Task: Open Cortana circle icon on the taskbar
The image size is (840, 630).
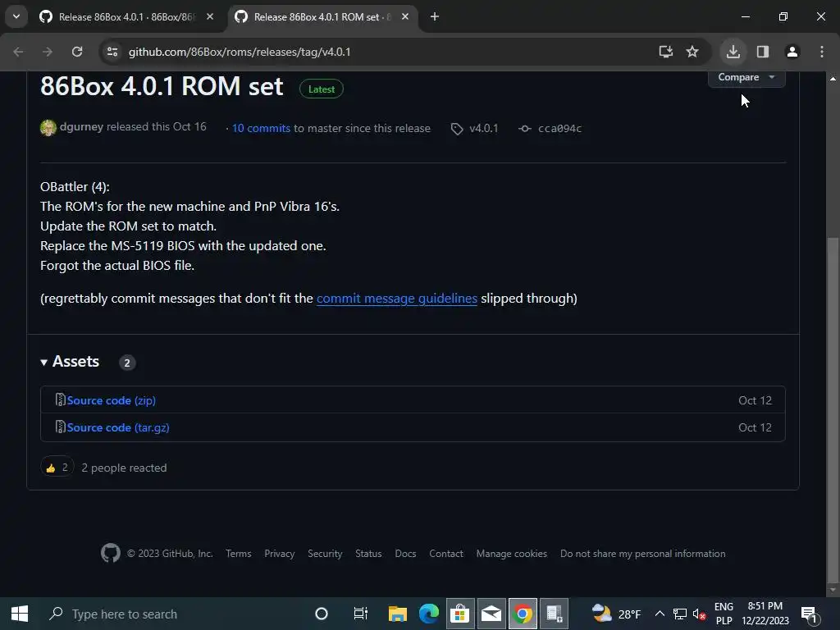Action: pos(322,614)
